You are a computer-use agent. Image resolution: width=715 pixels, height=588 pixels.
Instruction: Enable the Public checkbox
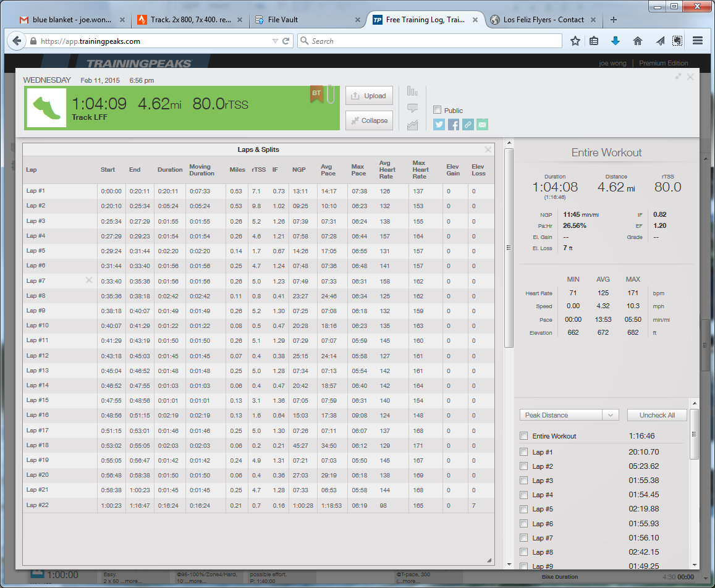[438, 110]
